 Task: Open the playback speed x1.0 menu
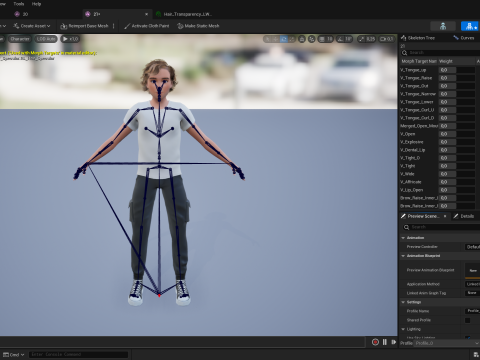[70, 39]
